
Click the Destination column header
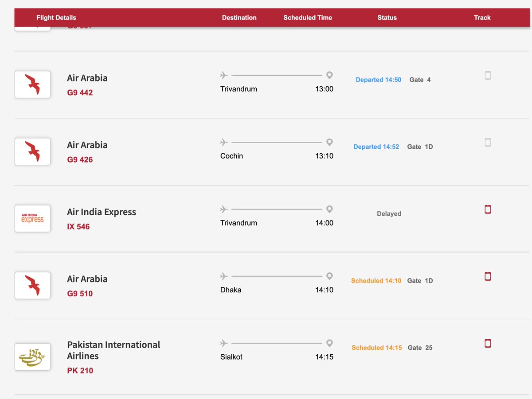pos(239,18)
